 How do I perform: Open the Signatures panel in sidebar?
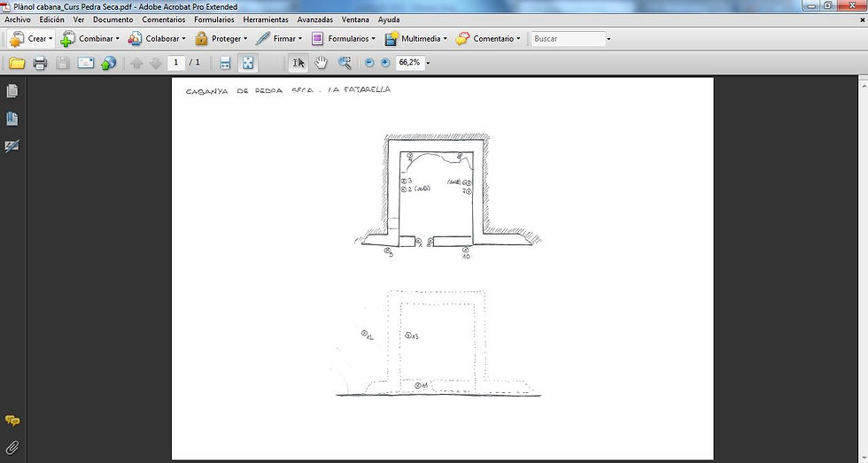pos(12,146)
